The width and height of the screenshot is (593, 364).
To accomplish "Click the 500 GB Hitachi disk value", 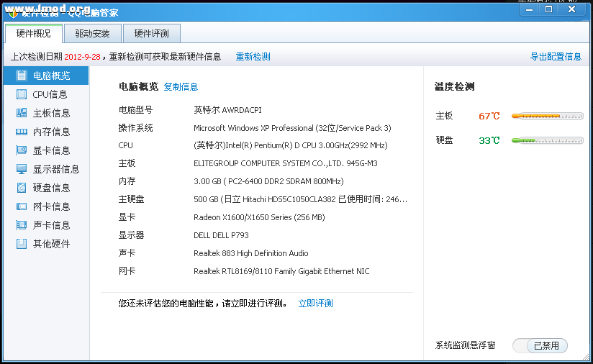I will [x=300, y=199].
